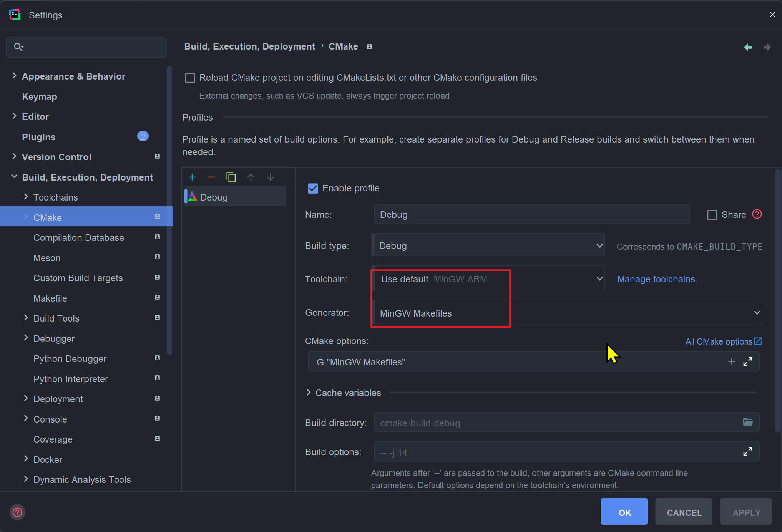The image size is (782, 532).
Task: Click the move profile down arrow icon
Action: 270,177
